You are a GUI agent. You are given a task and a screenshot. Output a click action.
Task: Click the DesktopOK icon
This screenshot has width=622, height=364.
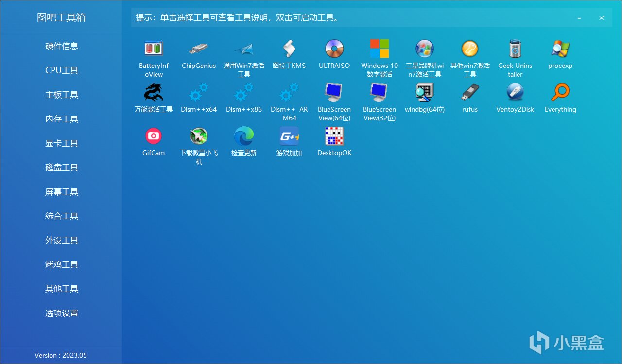point(334,136)
